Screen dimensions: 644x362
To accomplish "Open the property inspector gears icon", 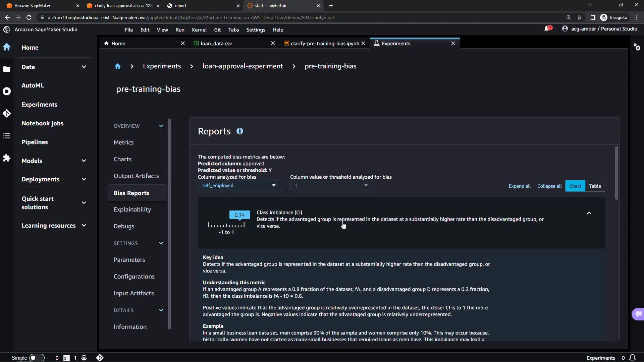I will tap(637, 47).
